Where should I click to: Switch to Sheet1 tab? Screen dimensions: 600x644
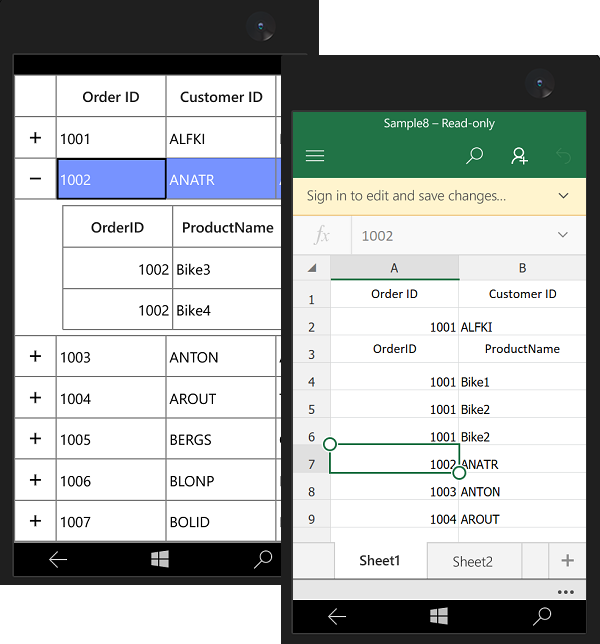click(x=380, y=561)
